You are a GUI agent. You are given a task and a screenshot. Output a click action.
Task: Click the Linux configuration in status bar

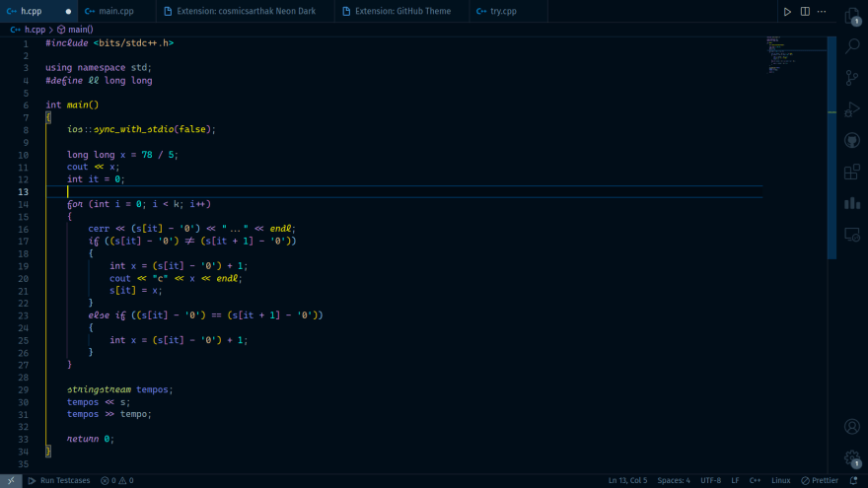pos(781,481)
